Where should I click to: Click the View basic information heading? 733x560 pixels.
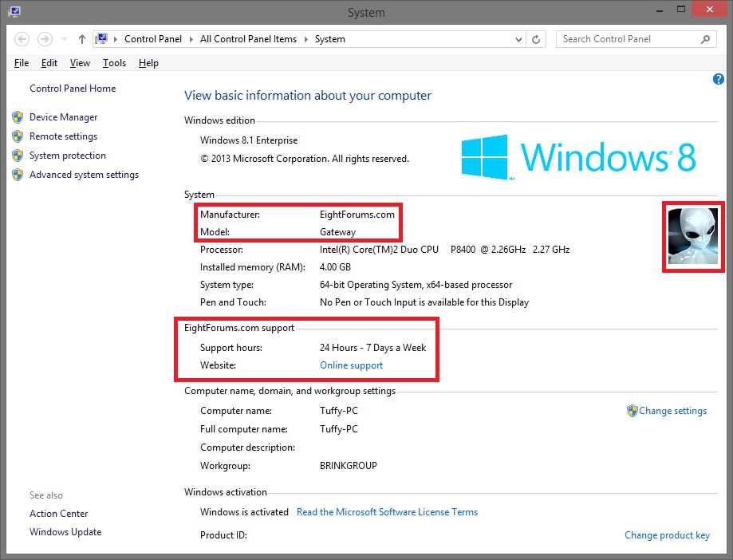308,96
